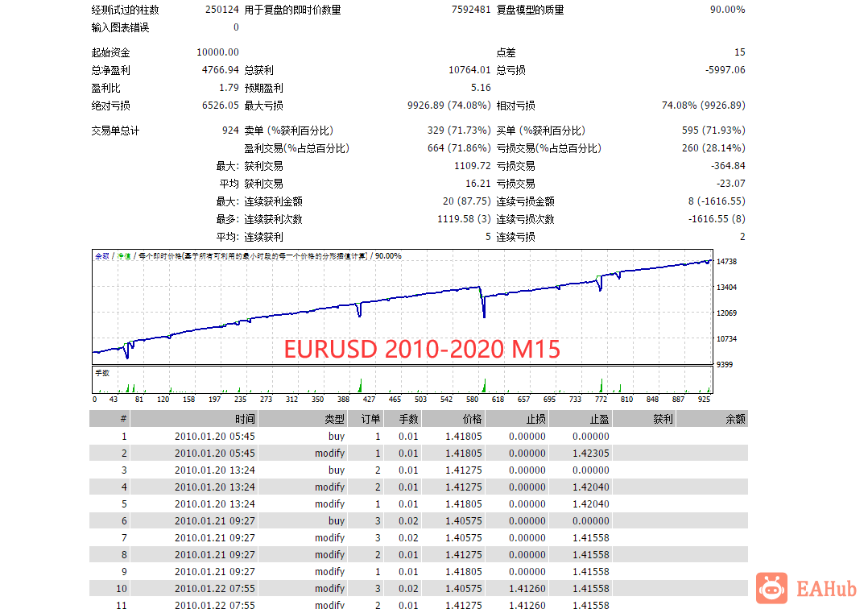Select the average profit trade 16.21
868x609 pixels.
[477, 183]
